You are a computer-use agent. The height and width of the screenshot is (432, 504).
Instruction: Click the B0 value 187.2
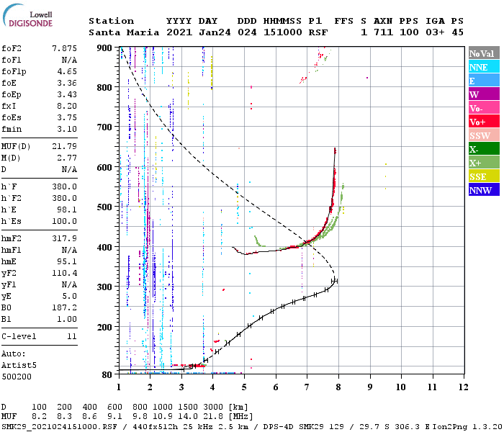point(64,307)
